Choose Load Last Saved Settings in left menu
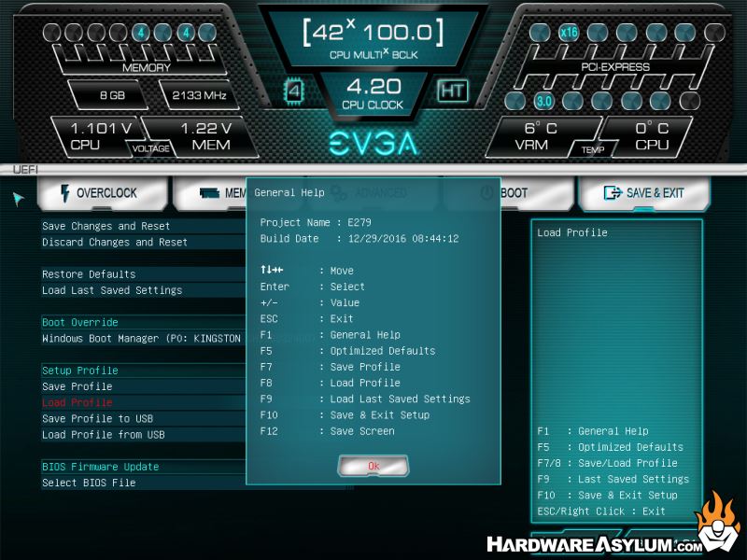The height and width of the screenshot is (560, 747). click(144, 290)
